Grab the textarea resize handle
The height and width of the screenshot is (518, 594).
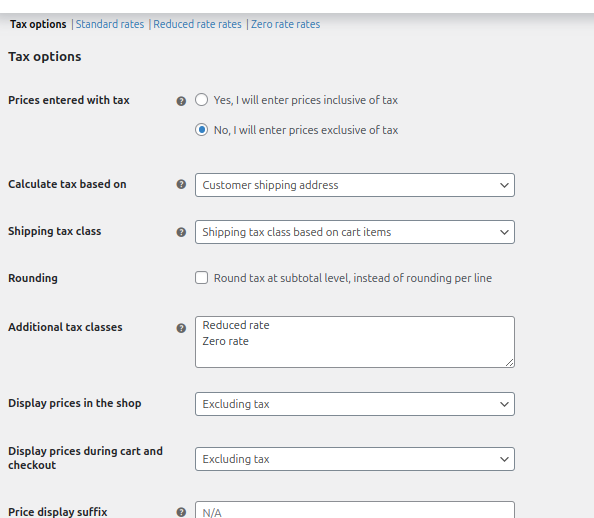coord(510,363)
